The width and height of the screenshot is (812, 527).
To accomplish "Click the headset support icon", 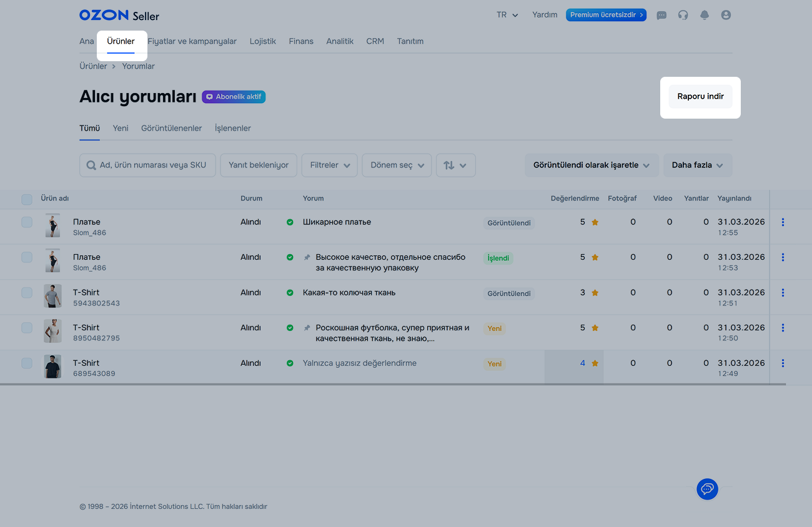I will point(683,15).
